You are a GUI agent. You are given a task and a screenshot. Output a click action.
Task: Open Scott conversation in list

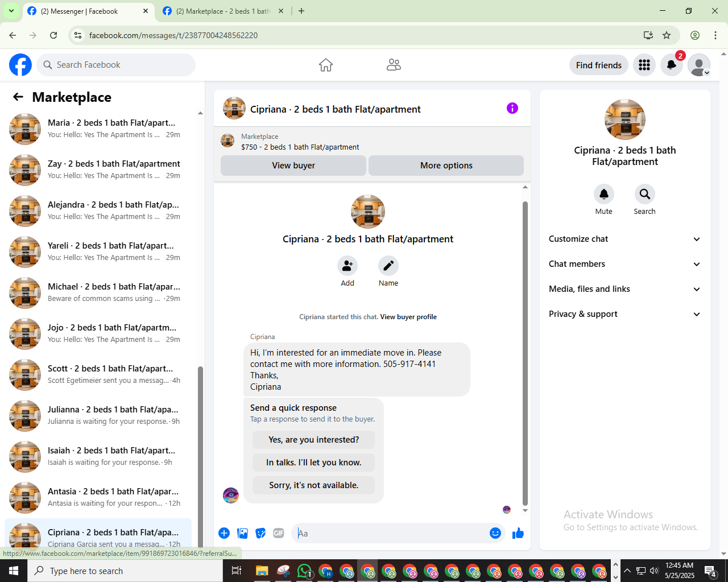[x=98, y=375]
